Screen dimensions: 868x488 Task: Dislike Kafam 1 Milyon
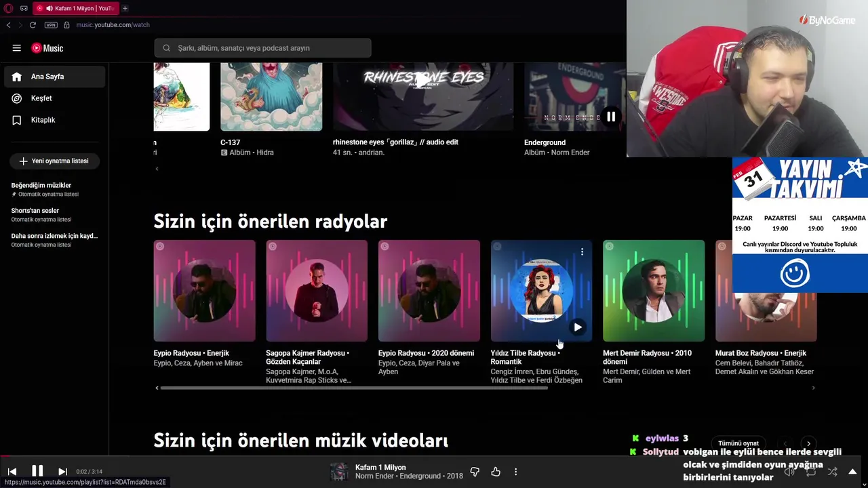475,472
